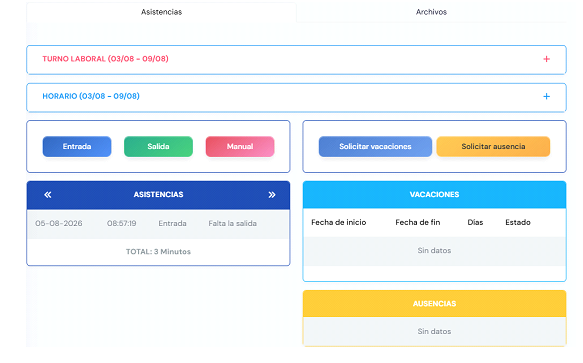Screen dimensions: 583x363
Task: Click Sin datos under Vacaciones table
Action: (434, 251)
